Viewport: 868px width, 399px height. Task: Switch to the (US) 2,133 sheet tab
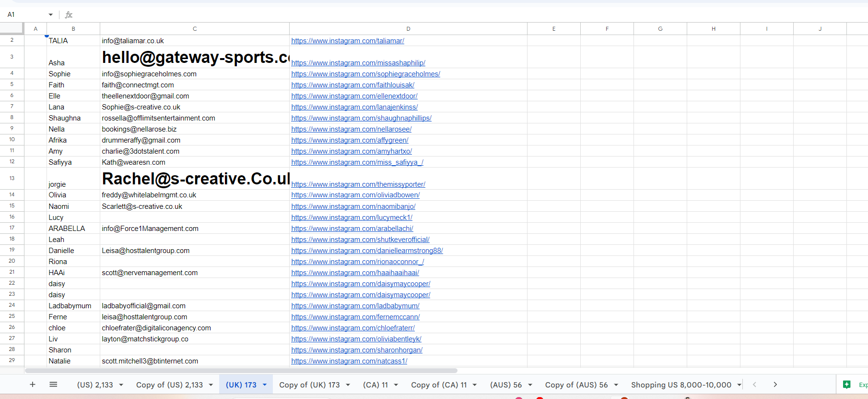pos(95,385)
